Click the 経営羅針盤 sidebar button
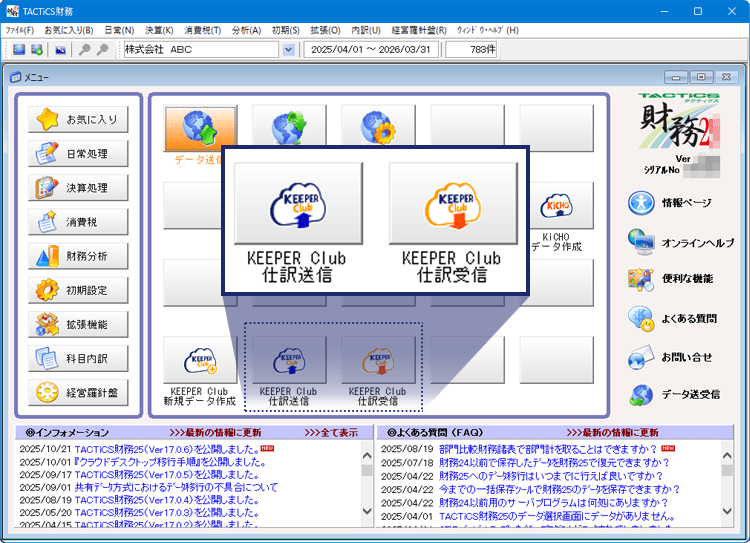 pyautogui.click(x=79, y=392)
